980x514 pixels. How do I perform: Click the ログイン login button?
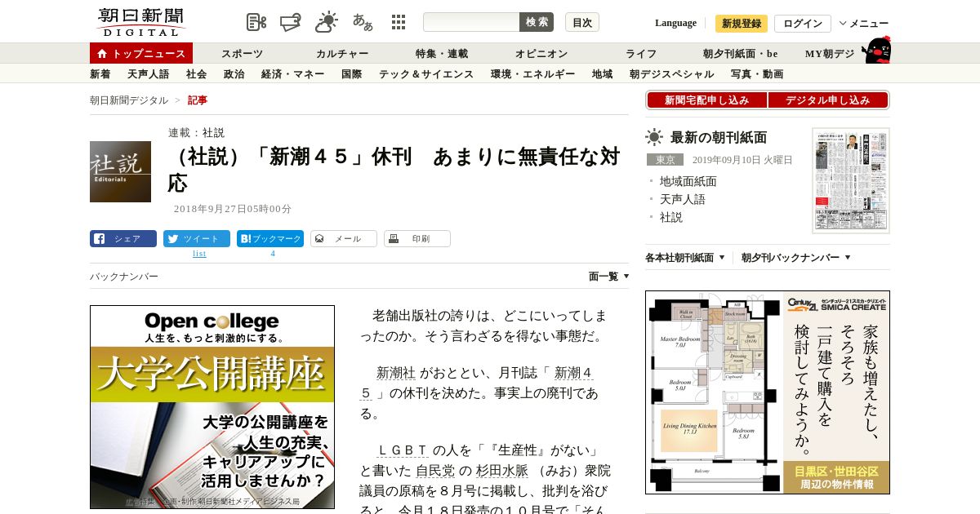803,24
